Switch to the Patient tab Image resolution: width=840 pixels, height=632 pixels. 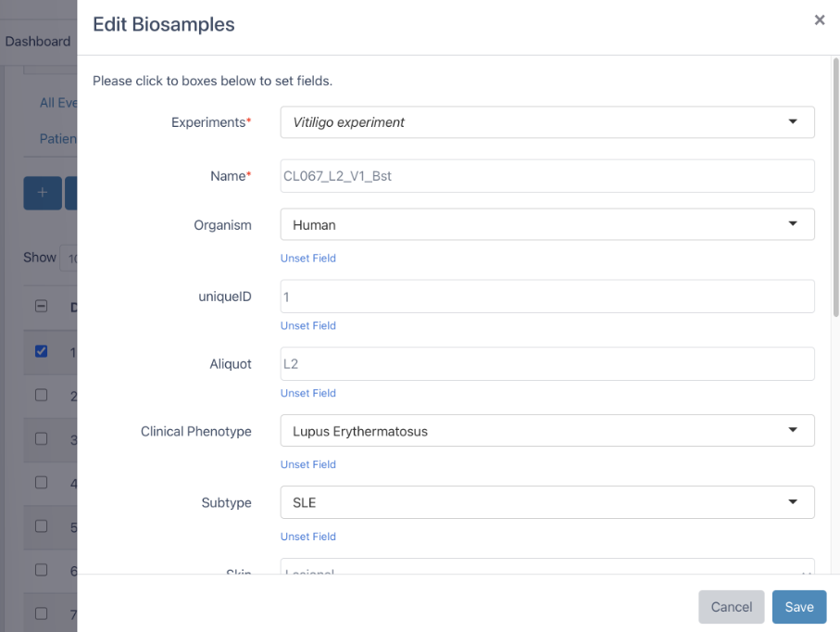click(57, 139)
